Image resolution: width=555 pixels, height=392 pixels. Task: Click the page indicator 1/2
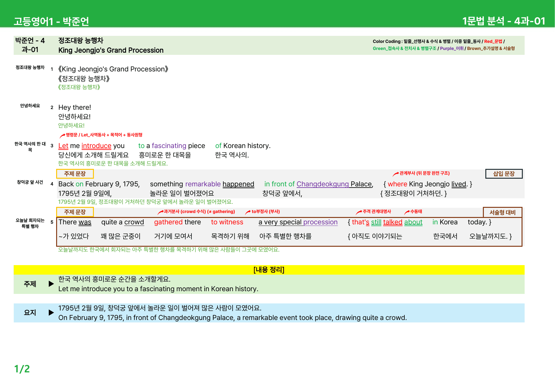tap(22, 369)
